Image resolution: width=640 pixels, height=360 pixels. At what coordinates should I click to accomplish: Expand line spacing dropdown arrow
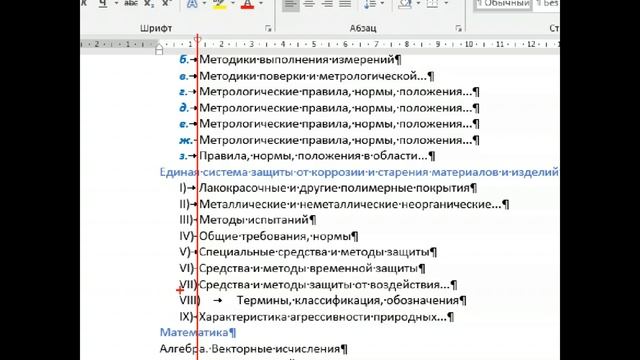(x=382, y=4)
